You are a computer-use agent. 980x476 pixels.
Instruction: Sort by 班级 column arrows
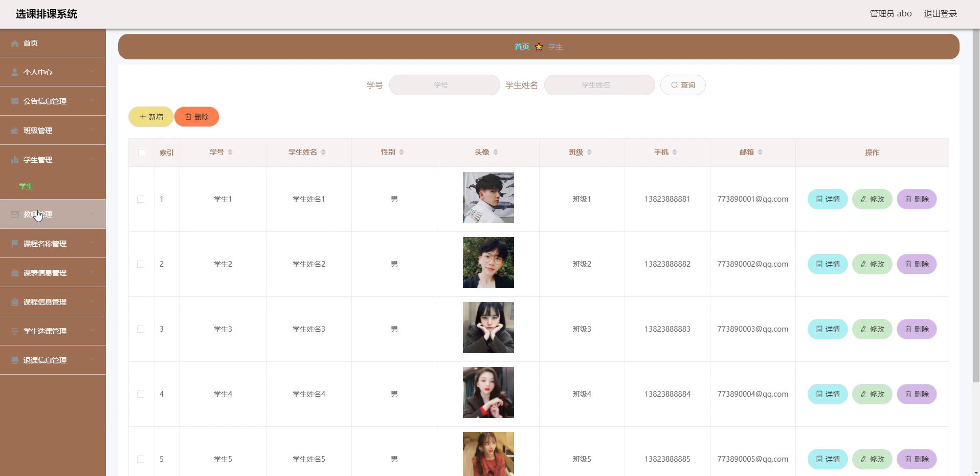pyautogui.click(x=589, y=152)
